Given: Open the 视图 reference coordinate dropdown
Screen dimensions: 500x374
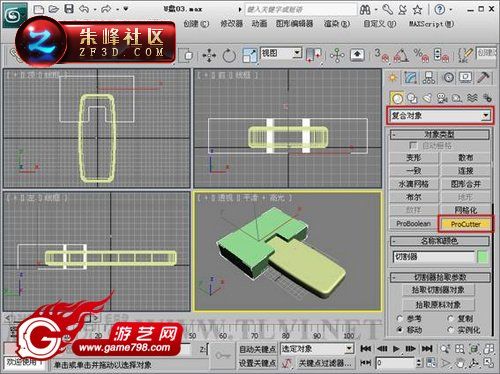Looking at the screenshot, I should click(281, 53).
